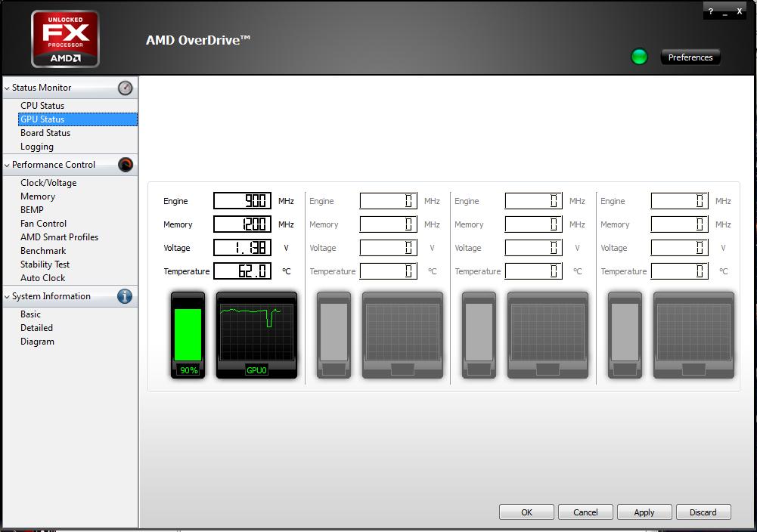Open Fan Control page

pyautogui.click(x=43, y=224)
